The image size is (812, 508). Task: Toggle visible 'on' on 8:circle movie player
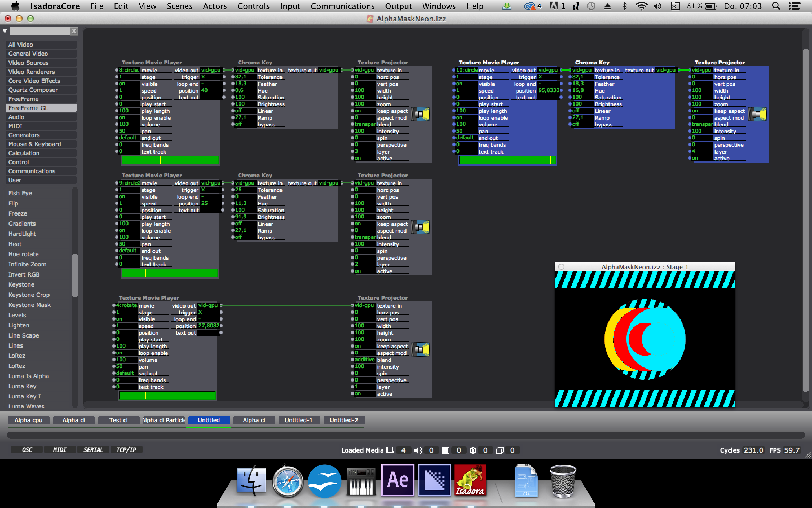point(129,84)
